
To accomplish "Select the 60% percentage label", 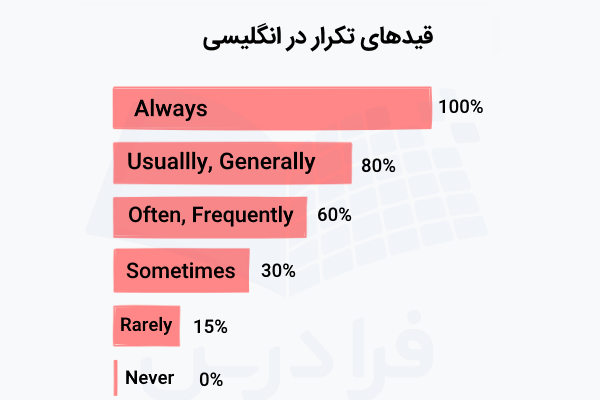I will (334, 215).
